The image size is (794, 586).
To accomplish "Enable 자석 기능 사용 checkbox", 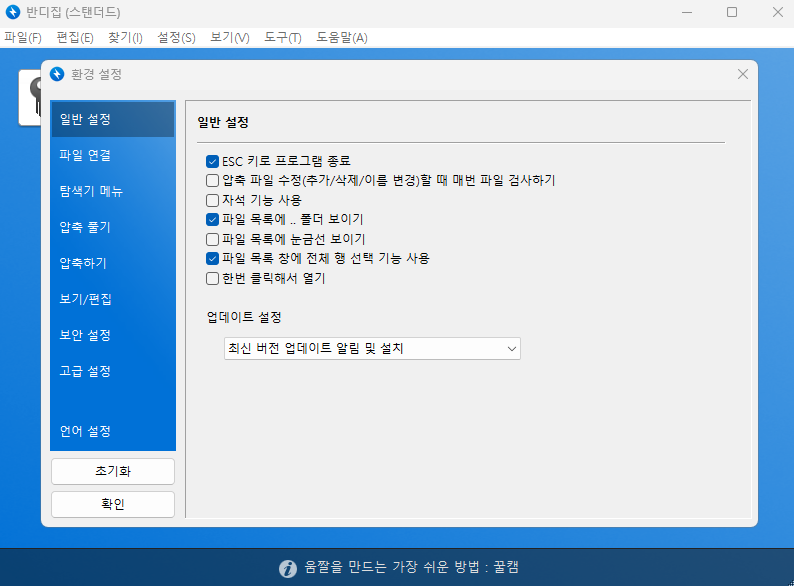I will pos(212,200).
